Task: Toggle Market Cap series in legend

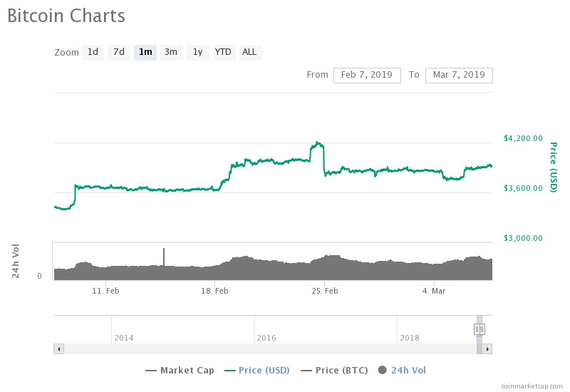Action: [187, 370]
